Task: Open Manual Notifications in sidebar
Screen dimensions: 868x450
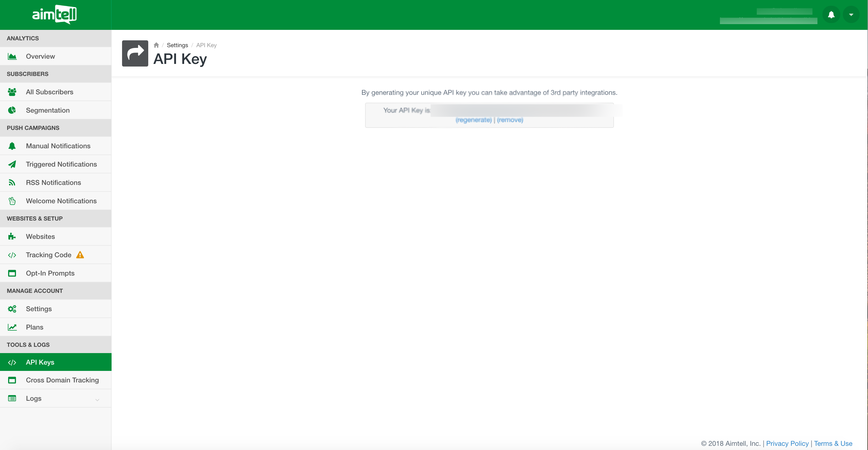Action: [x=58, y=146]
